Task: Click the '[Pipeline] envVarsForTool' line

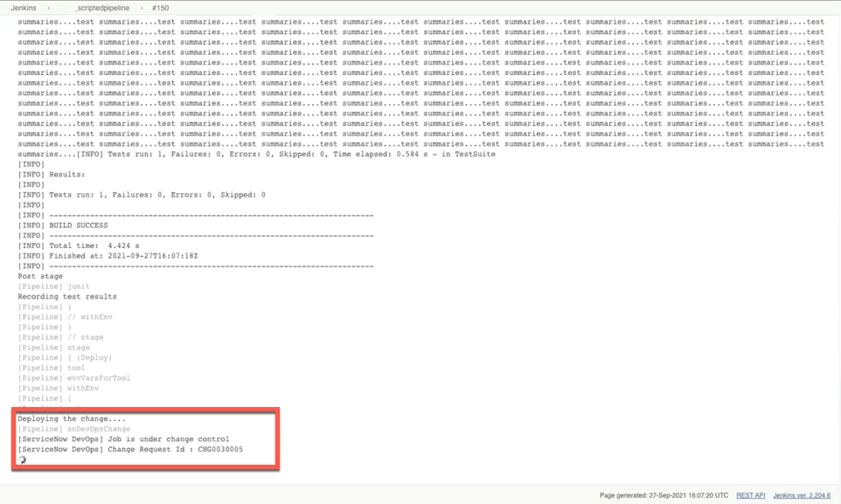Action: click(74, 378)
